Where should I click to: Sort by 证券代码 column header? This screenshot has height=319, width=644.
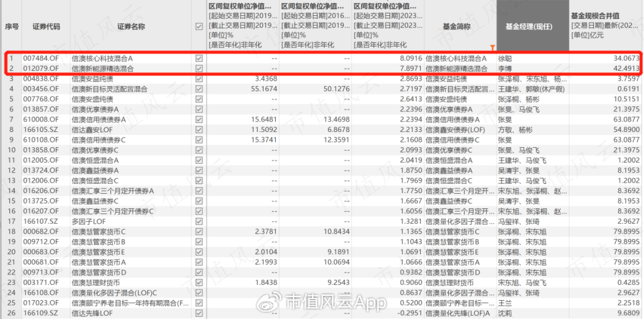pos(46,26)
